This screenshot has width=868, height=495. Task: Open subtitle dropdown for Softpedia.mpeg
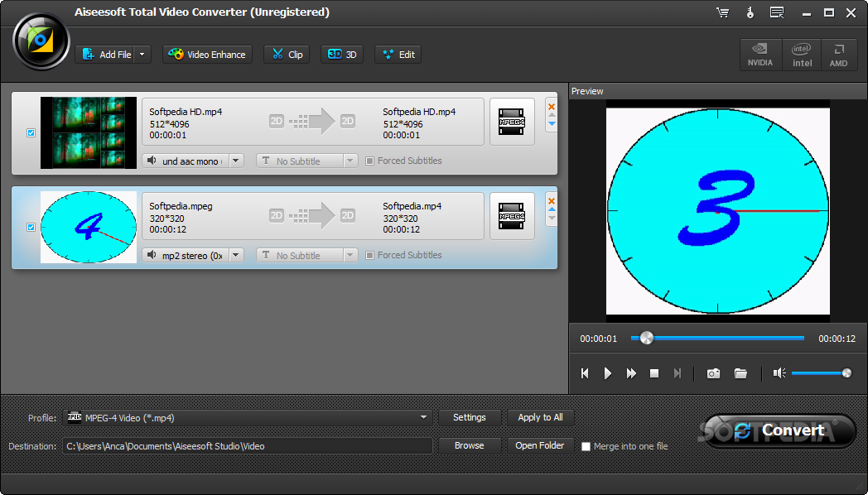pyautogui.click(x=350, y=256)
